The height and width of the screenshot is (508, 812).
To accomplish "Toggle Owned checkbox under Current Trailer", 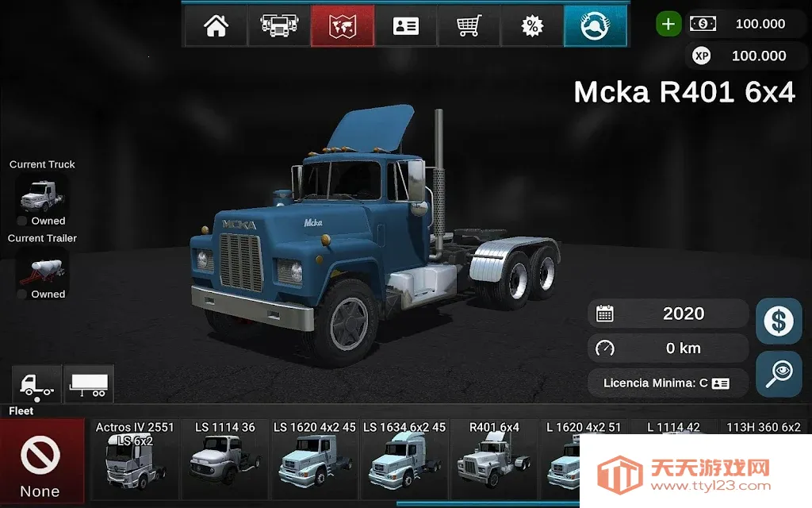I will 22,294.
